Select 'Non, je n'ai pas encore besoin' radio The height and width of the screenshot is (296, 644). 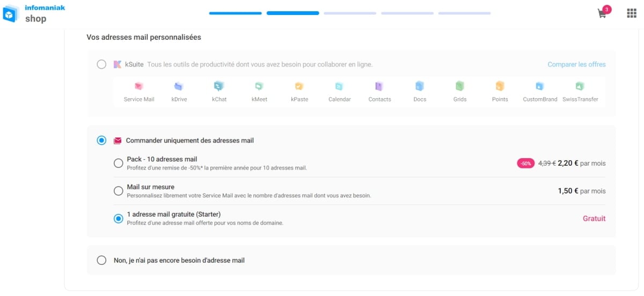pos(101,260)
